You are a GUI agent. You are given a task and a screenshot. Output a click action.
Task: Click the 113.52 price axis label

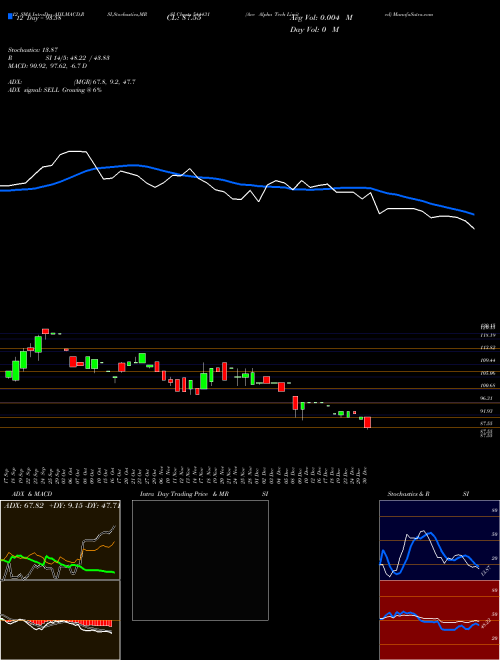487,348
